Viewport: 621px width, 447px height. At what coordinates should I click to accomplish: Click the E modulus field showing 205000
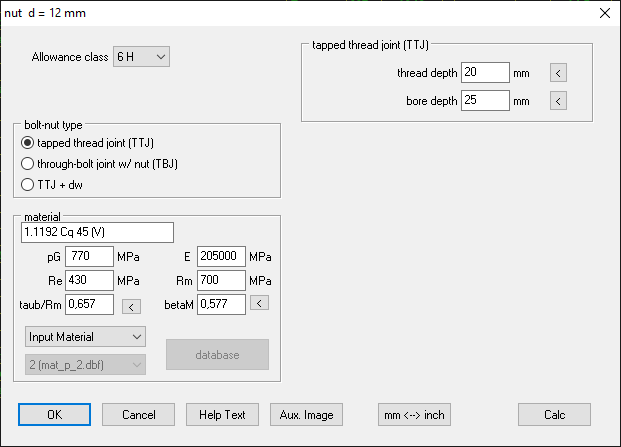(221, 257)
